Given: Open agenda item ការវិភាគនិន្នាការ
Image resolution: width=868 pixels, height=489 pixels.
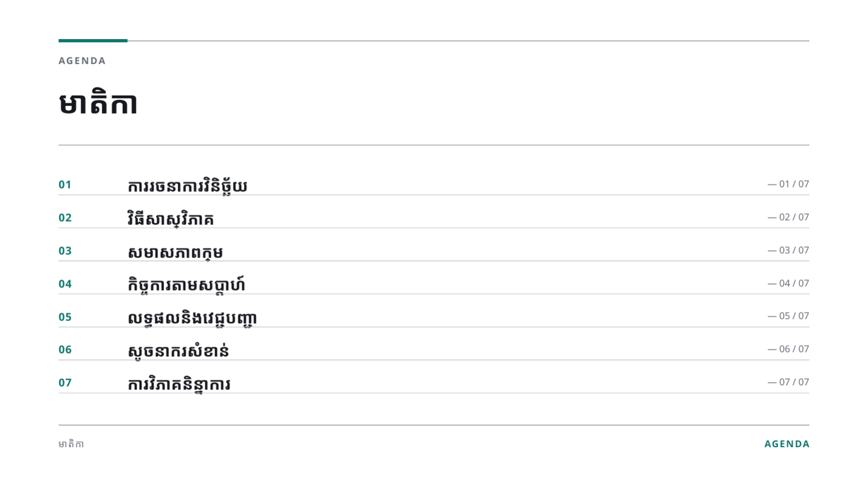Looking at the screenshot, I should coord(179,385).
